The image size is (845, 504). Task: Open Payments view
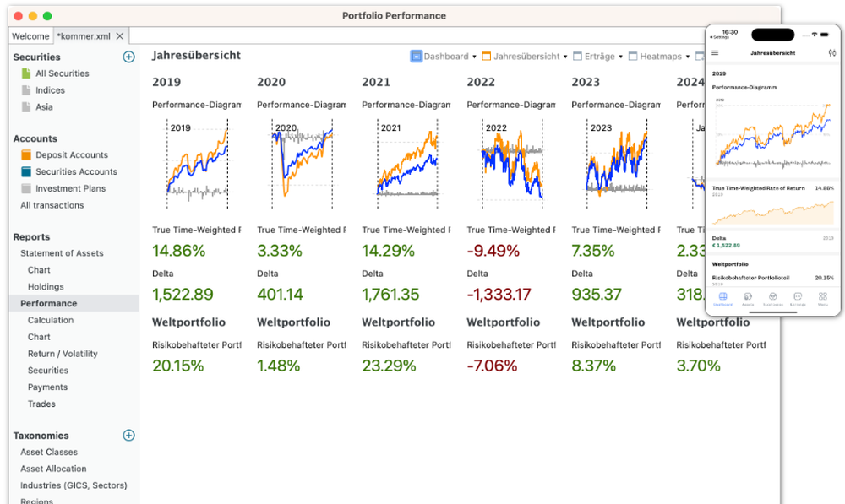tap(47, 387)
